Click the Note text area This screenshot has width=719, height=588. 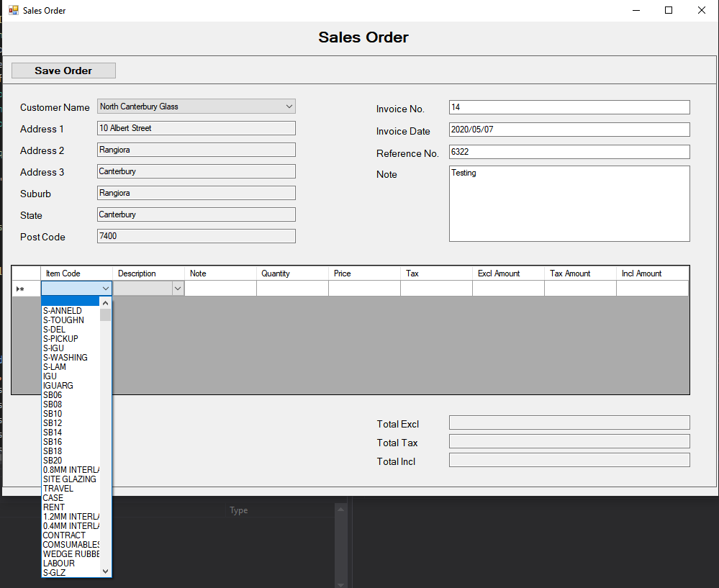[x=569, y=204]
